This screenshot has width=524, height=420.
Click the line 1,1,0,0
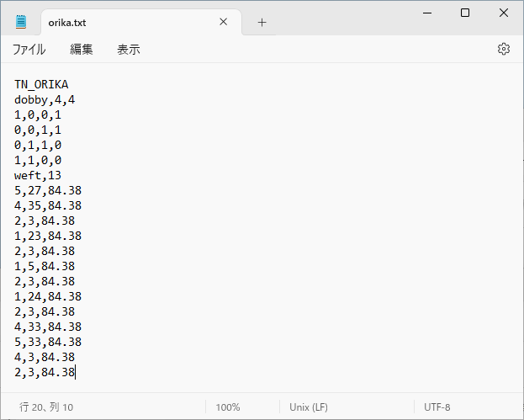tap(38, 160)
